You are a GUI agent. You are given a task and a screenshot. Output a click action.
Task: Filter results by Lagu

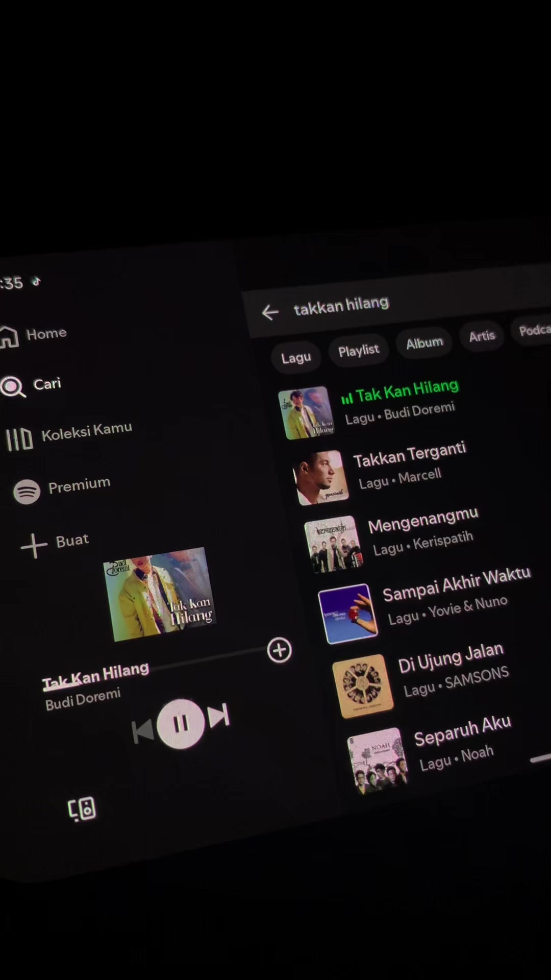pos(296,358)
